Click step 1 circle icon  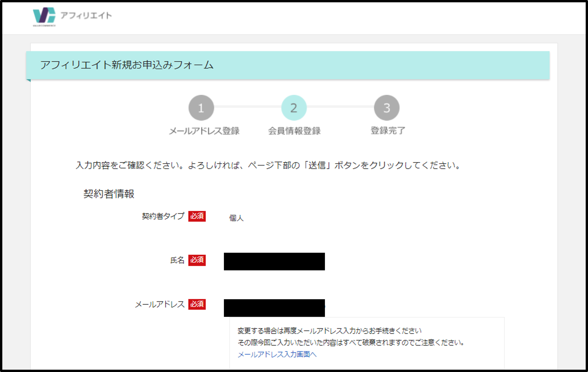[x=201, y=108]
